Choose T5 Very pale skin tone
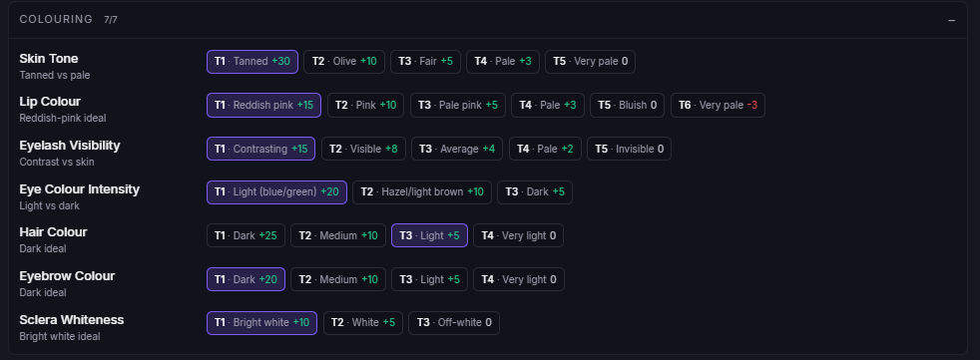Viewport: 980px width, 360px height. pos(590,62)
